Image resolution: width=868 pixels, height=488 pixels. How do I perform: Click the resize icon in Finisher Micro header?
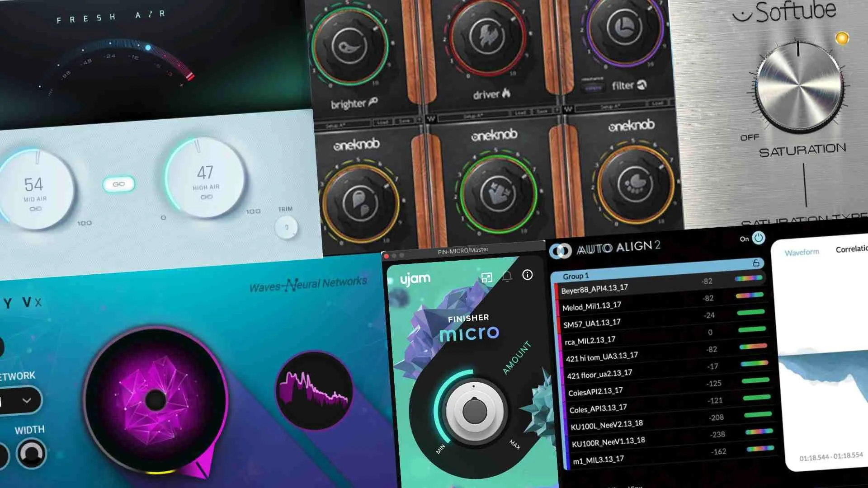pyautogui.click(x=487, y=277)
